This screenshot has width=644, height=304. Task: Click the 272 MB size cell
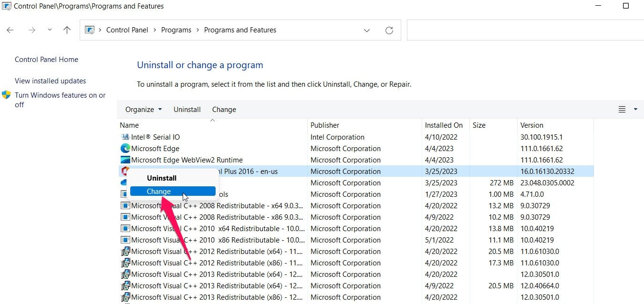[x=501, y=183]
